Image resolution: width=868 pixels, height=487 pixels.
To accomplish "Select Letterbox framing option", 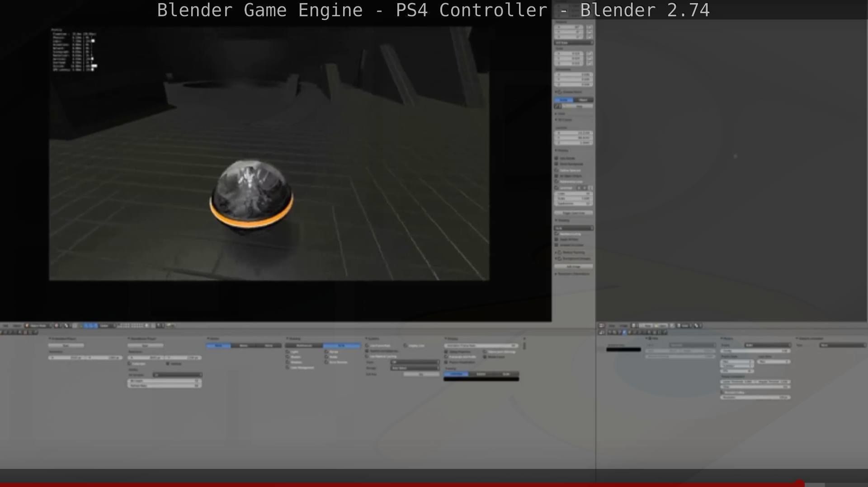I will (456, 374).
